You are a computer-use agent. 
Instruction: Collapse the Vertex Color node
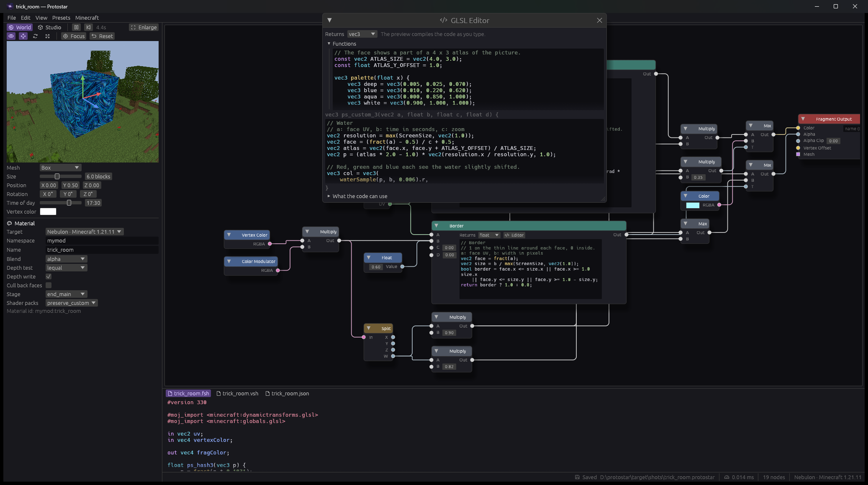(229, 235)
